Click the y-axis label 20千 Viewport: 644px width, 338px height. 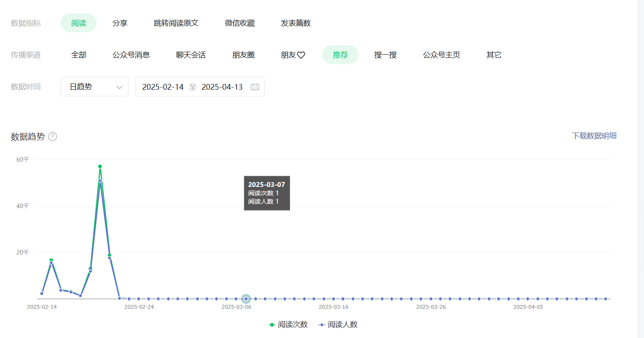(23, 252)
